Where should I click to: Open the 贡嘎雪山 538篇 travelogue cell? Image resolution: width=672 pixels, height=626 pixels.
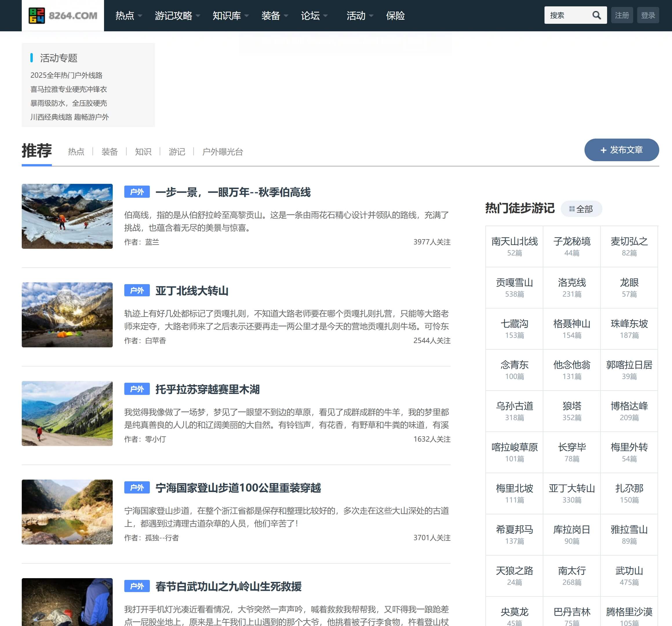coord(514,287)
